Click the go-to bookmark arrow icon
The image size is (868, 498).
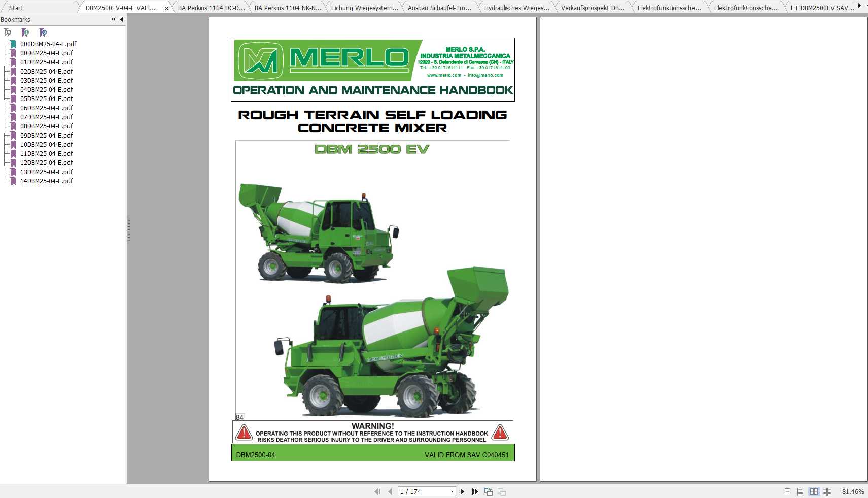43,32
